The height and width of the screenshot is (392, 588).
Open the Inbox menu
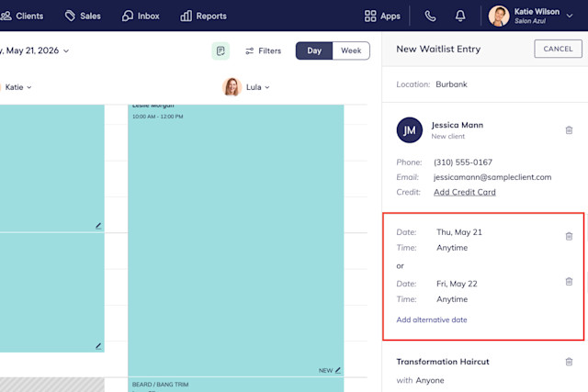coord(141,16)
